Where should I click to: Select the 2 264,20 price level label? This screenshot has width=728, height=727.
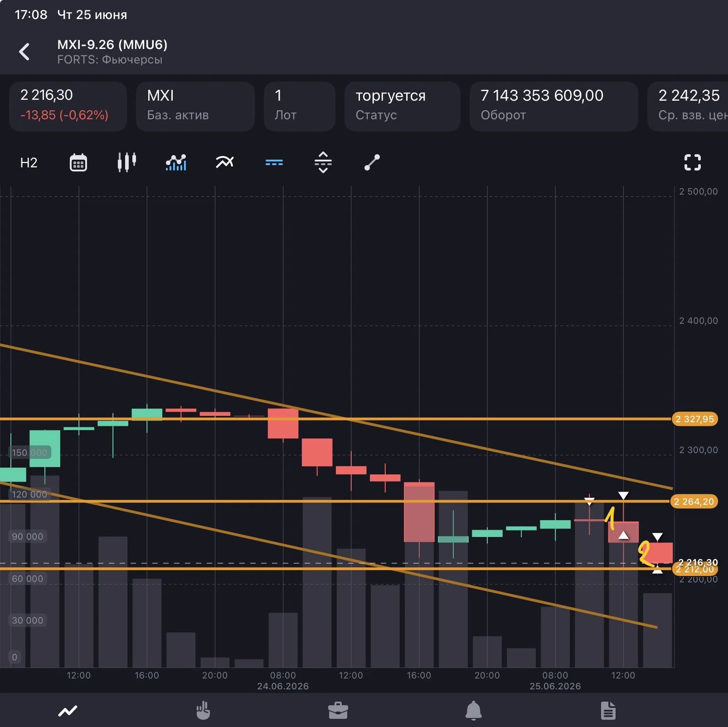click(694, 502)
